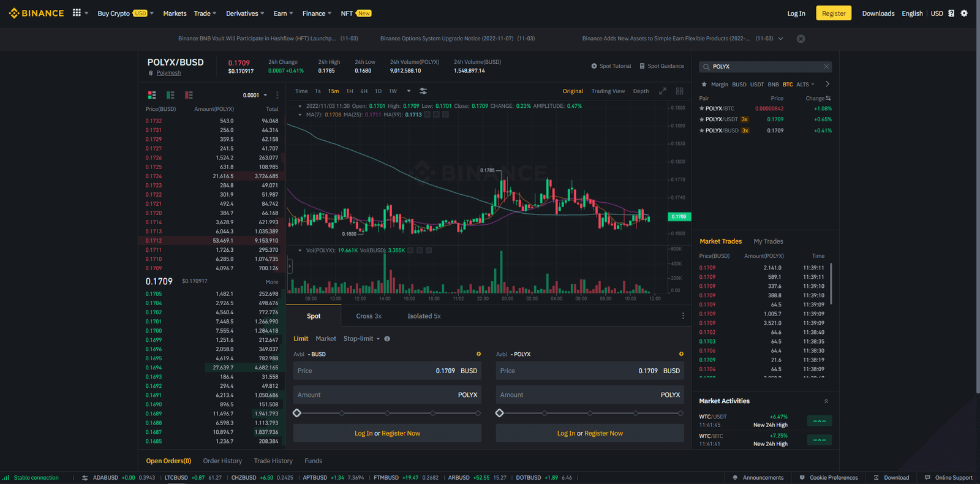Toggle Change/Volume column swap icon
980x484 pixels.
(828, 98)
